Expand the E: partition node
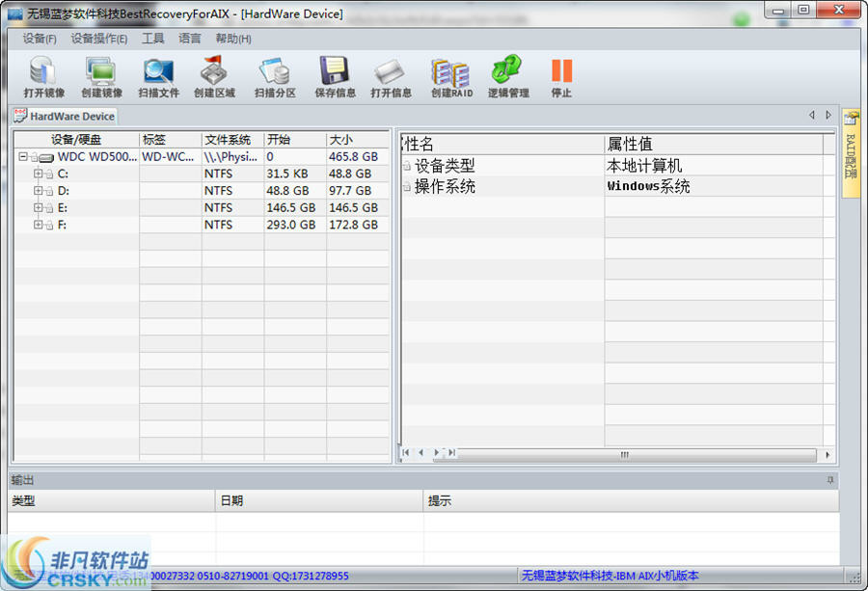Screen dimensions: 868x591 coord(39,207)
